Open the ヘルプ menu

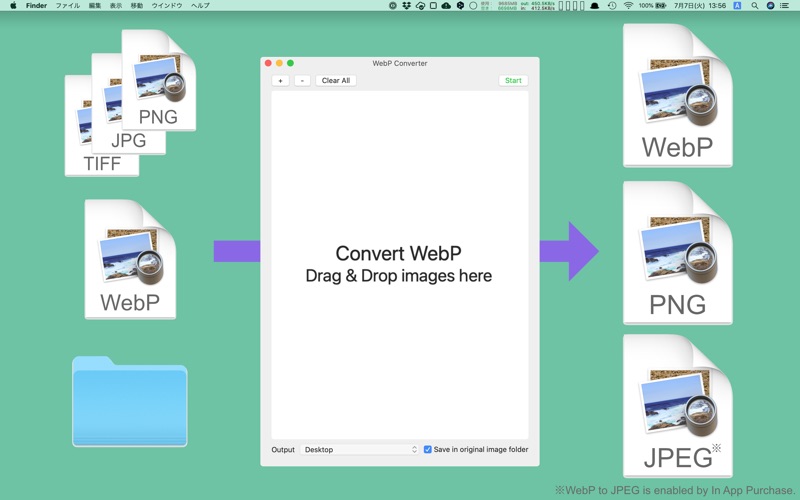coord(200,6)
